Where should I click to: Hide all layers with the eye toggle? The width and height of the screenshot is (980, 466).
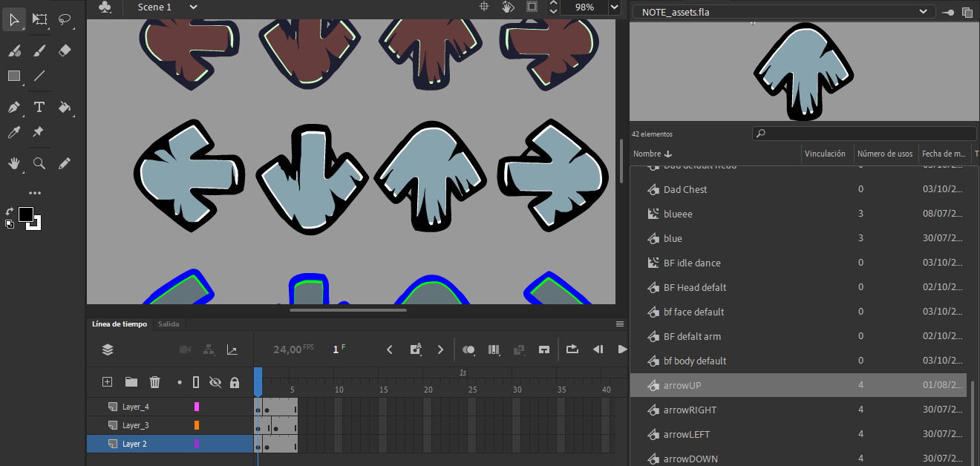[x=215, y=381]
